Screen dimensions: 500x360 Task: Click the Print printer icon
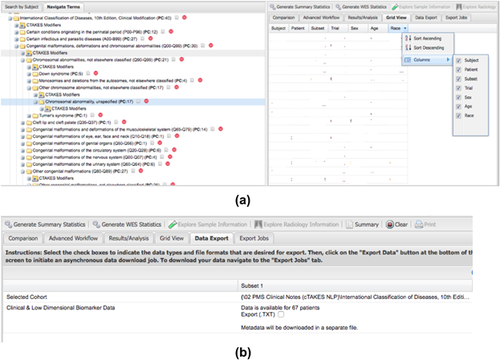[419, 224]
